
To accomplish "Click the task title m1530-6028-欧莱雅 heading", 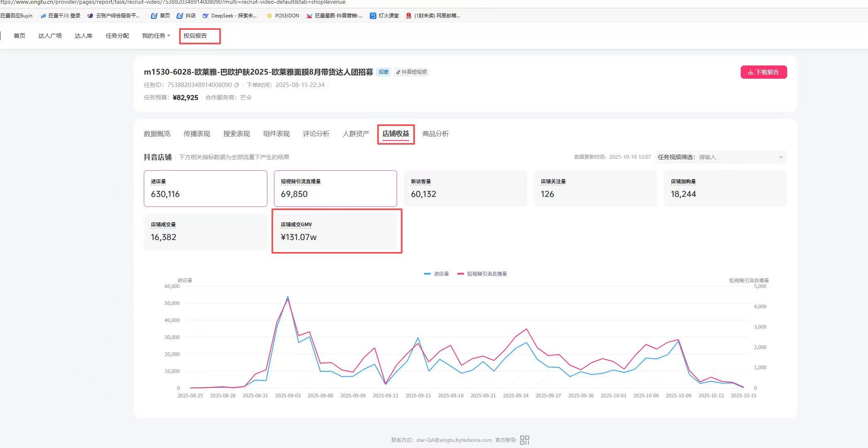I will (x=258, y=72).
